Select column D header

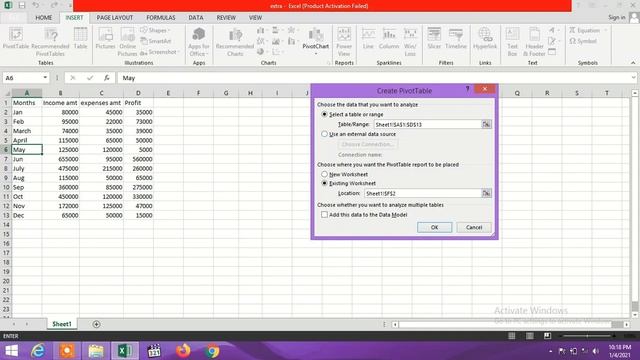[138, 93]
